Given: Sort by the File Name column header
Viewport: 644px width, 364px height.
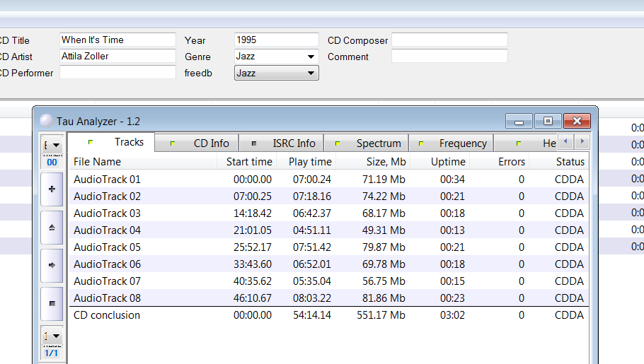Looking at the screenshot, I should [143, 162].
